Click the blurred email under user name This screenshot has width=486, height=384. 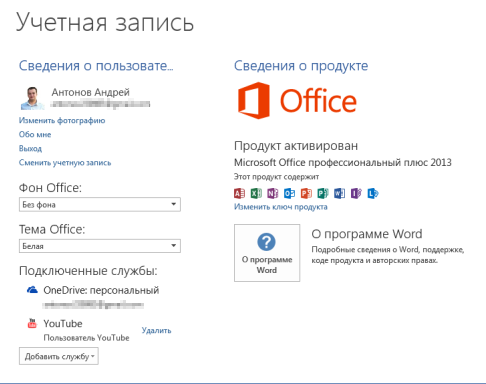tap(100, 104)
